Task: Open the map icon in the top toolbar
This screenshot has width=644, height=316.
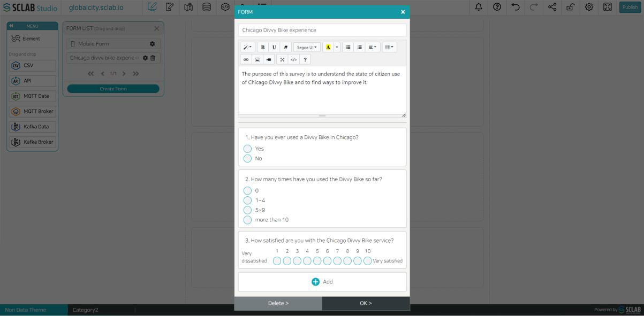Action: click(x=188, y=7)
